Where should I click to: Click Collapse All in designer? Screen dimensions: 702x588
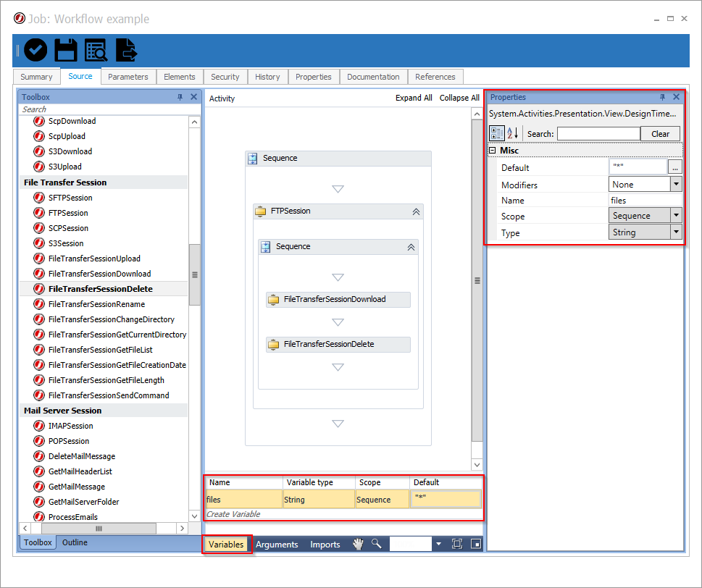click(x=459, y=98)
